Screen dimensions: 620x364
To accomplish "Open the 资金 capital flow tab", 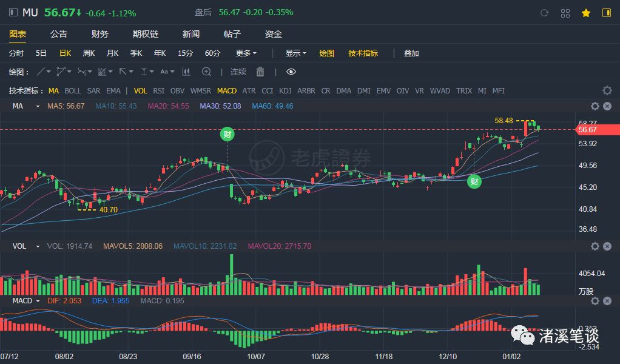I will (x=274, y=34).
